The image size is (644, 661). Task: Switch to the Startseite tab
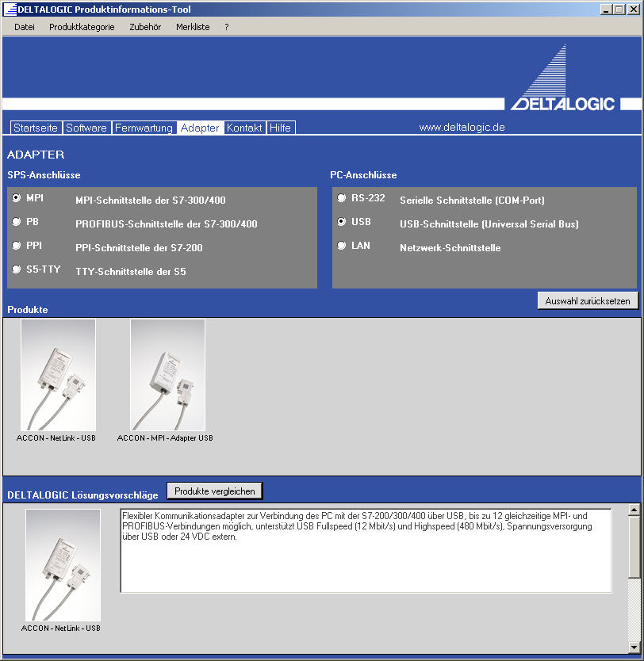tap(36, 128)
